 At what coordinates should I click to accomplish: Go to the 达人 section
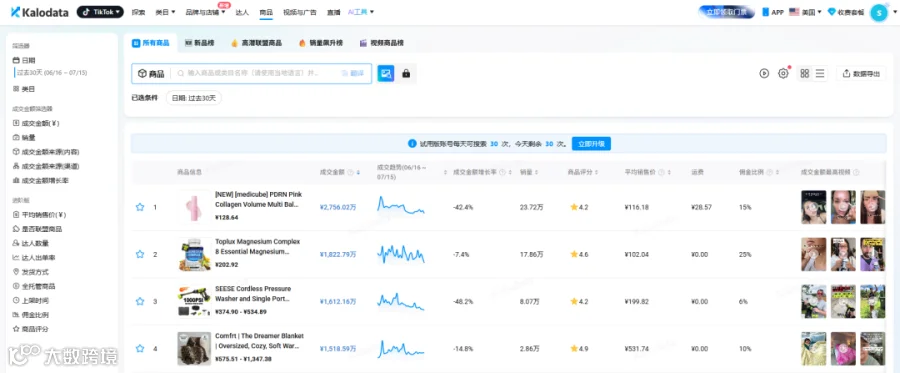point(242,12)
